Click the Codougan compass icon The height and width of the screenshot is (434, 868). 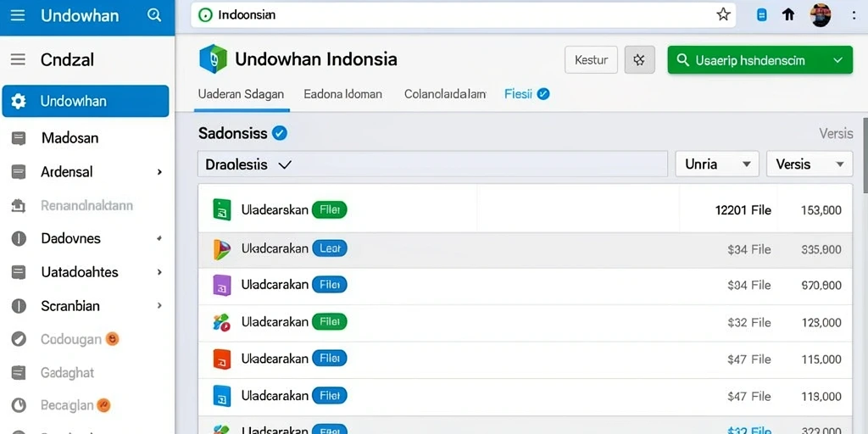tap(19, 339)
